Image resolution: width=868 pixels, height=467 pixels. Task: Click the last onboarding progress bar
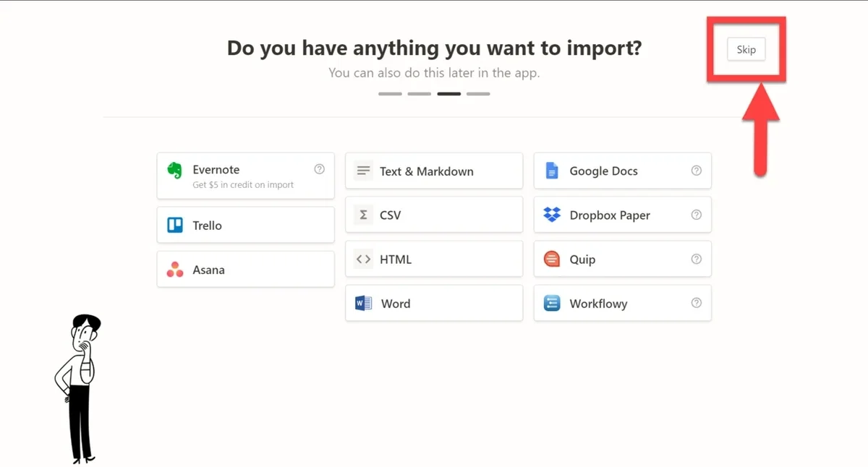point(478,93)
